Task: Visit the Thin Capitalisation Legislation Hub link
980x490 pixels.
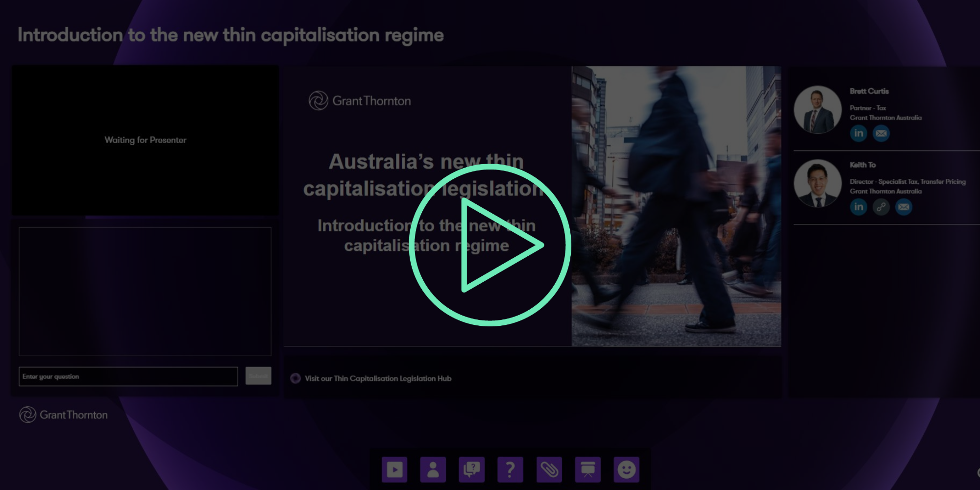Action: [x=378, y=378]
